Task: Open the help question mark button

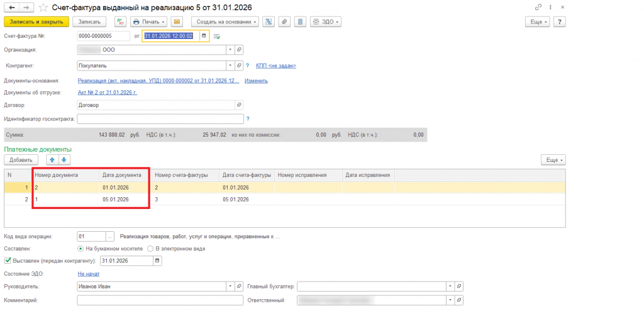Action: point(559,22)
